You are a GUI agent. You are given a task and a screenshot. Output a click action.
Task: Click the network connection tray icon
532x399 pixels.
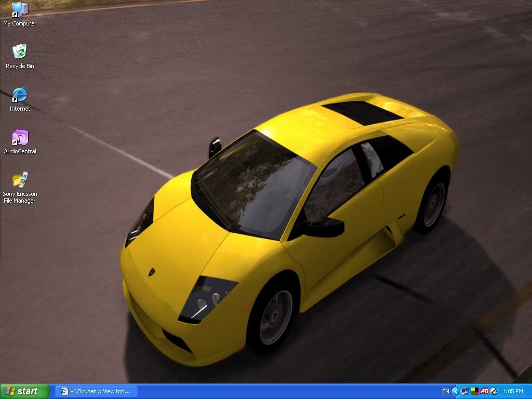464,391
